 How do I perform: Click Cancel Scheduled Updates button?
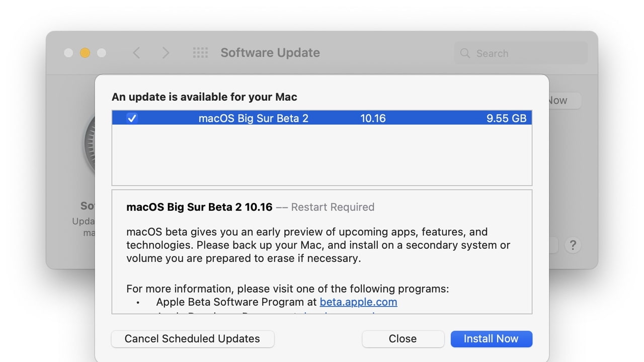tap(193, 339)
